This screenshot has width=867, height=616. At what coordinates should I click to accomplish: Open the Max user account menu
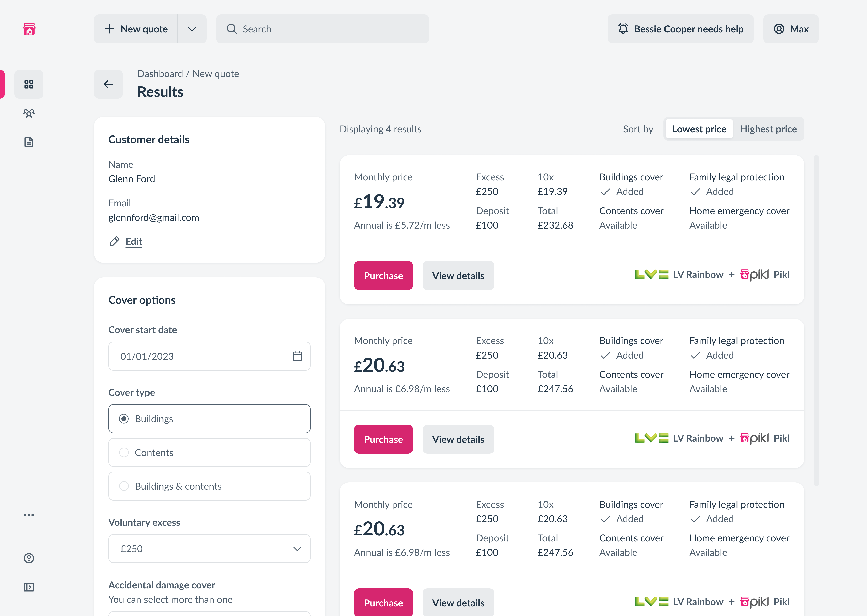[x=791, y=29]
